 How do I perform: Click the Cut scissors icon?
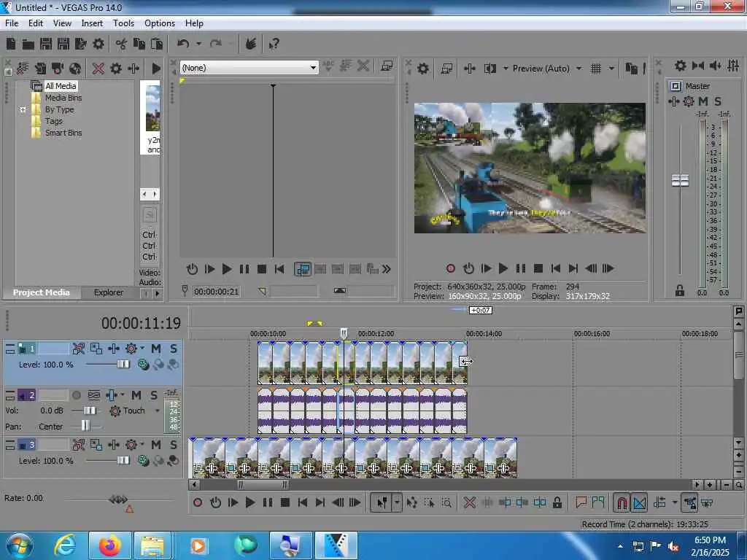[121, 44]
